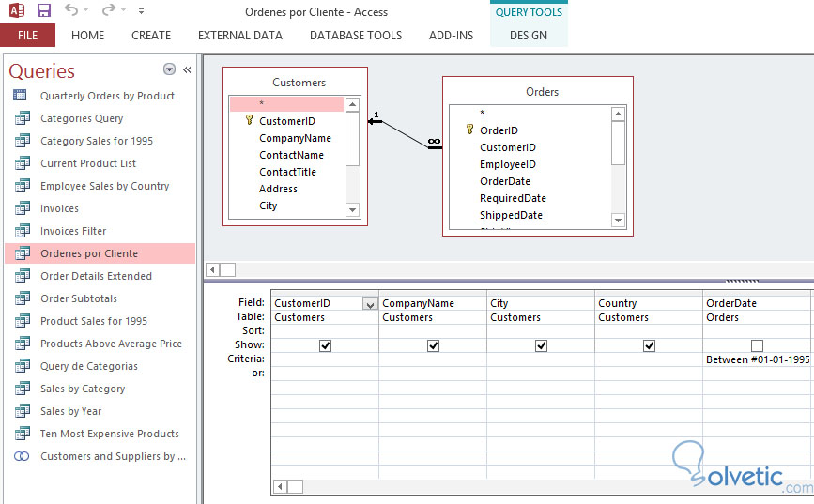This screenshot has width=814, height=504.
Task: Click the Ordenes por Cliente query icon
Action: click(22, 253)
